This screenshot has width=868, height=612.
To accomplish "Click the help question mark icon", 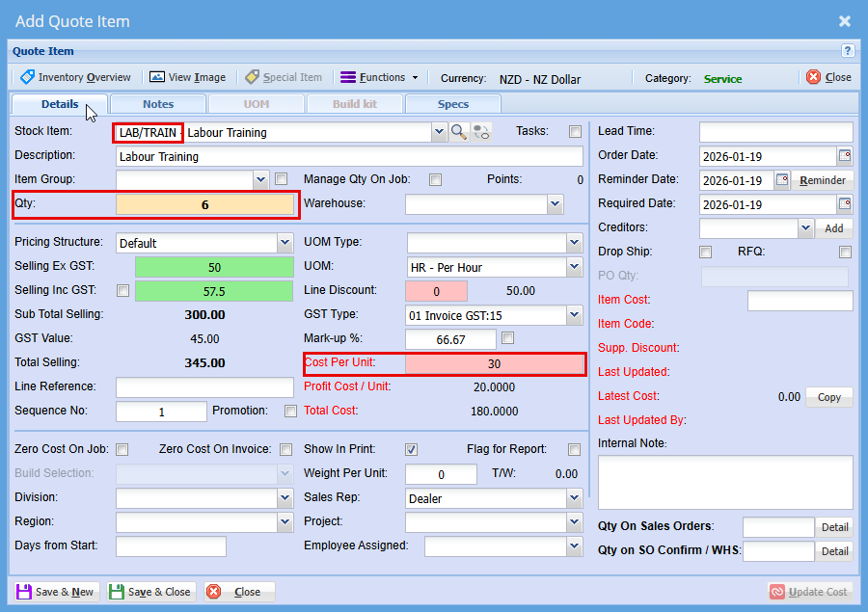I will (848, 51).
